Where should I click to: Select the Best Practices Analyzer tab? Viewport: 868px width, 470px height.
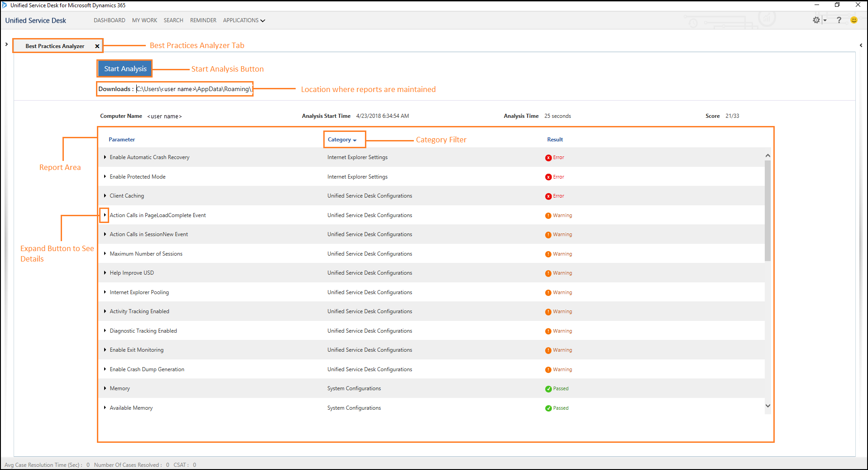click(x=55, y=46)
